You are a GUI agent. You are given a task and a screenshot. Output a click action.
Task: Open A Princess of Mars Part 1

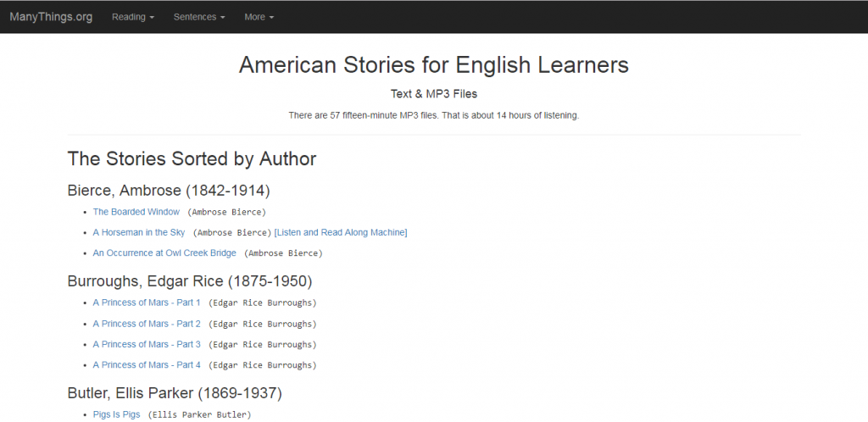[x=147, y=303]
